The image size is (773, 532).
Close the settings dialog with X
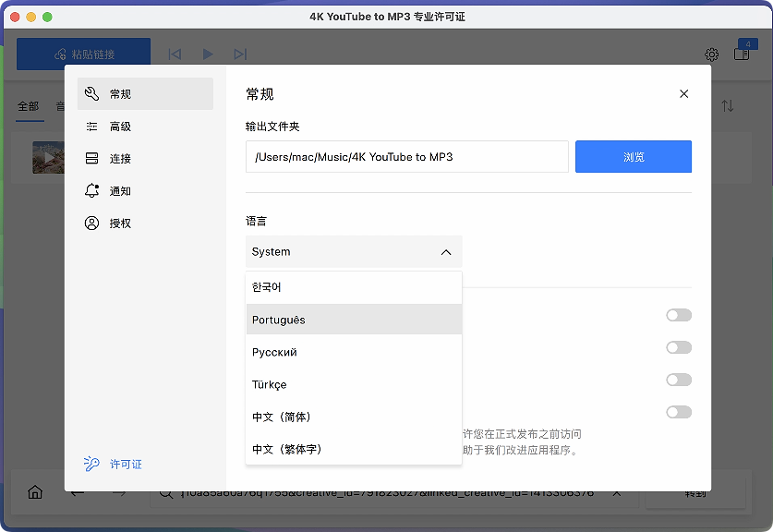point(683,94)
